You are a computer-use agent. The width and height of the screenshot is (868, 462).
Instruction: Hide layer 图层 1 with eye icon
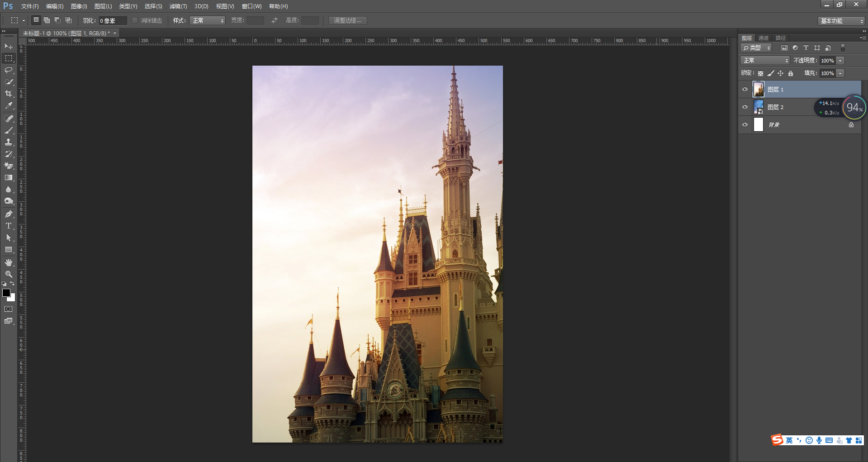point(745,89)
